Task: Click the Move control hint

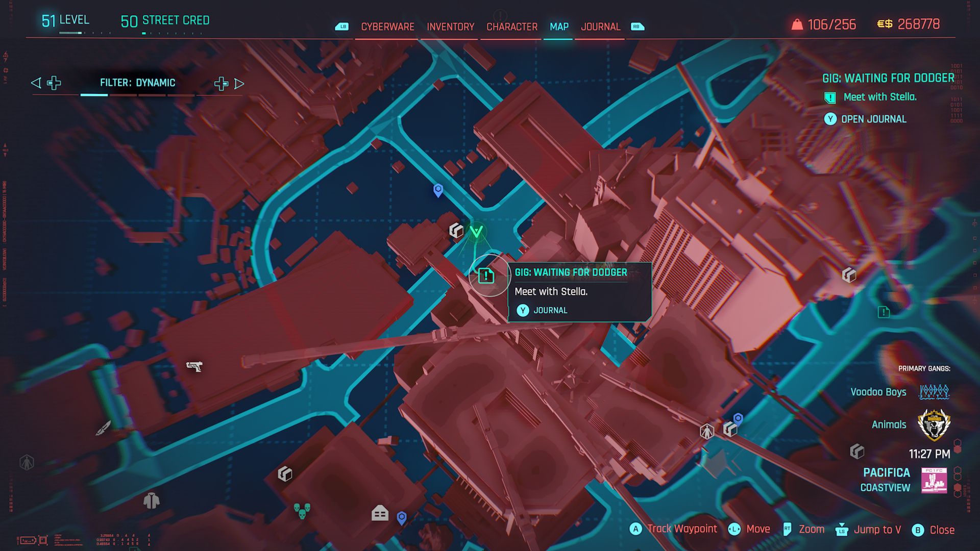Action: coord(749,529)
